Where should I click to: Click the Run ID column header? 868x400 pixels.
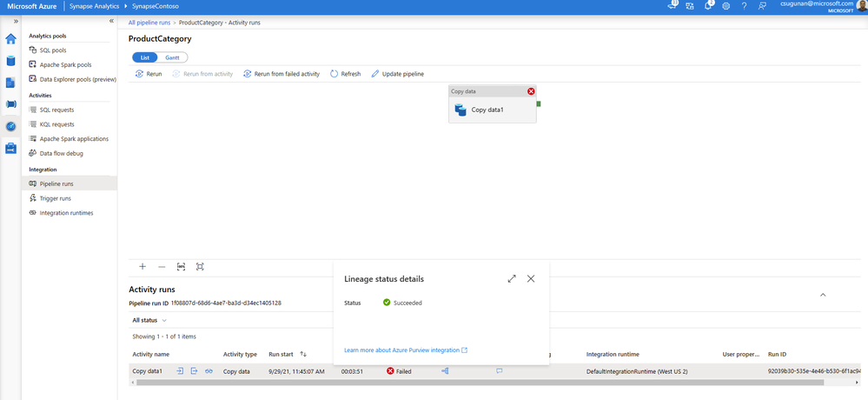[778, 354]
